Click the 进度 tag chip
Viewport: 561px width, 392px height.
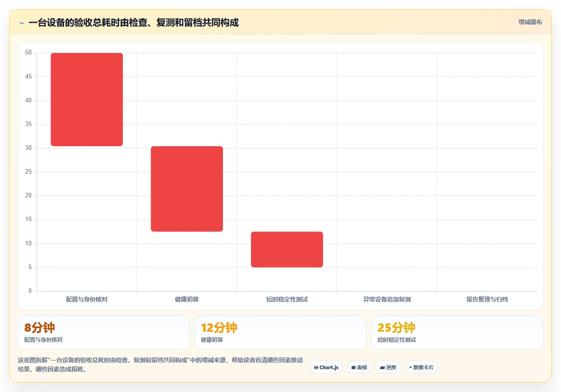click(x=388, y=367)
